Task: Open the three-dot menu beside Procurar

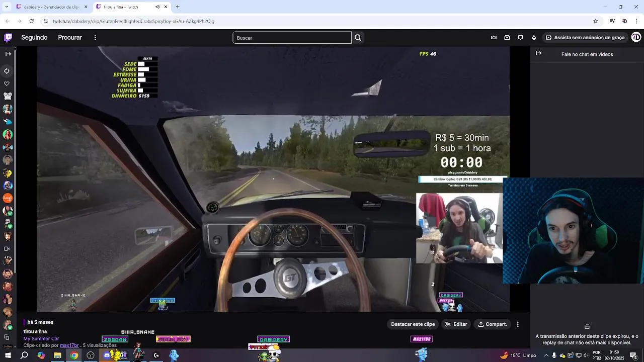Action: pos(95,37)
